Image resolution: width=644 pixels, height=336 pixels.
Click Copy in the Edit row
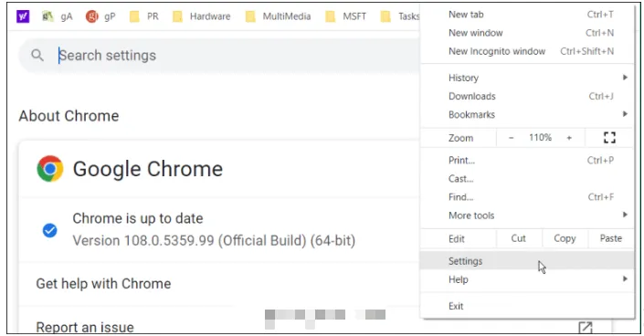tap(565, 238)
